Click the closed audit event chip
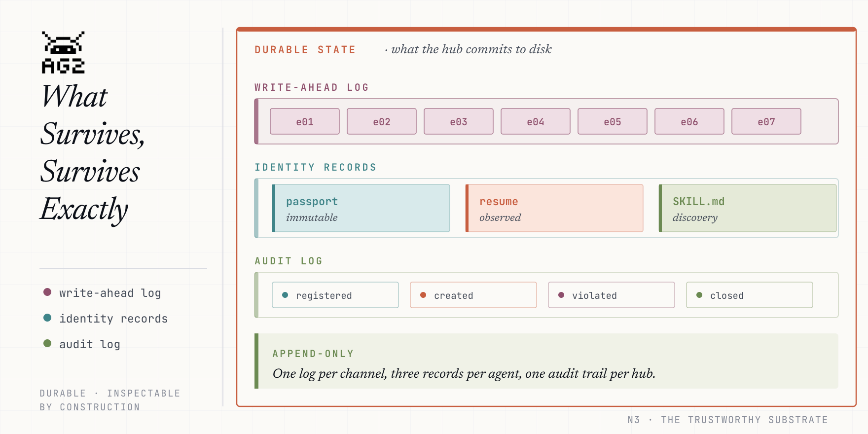This screenshot has height=434, width=868. (x=750, y=295)
